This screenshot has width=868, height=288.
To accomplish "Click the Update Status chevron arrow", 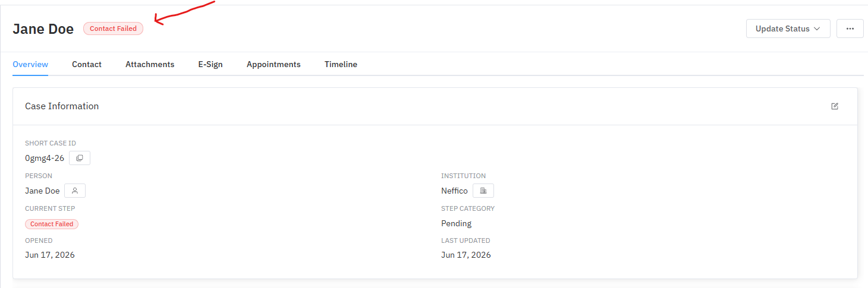I will [817, 29].
